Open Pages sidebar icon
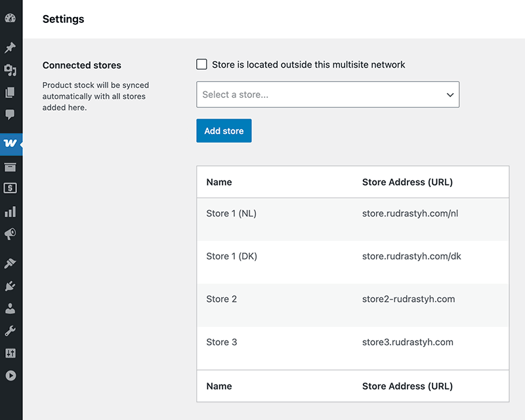This screenshot has height=420, width=525. (10, 93)
